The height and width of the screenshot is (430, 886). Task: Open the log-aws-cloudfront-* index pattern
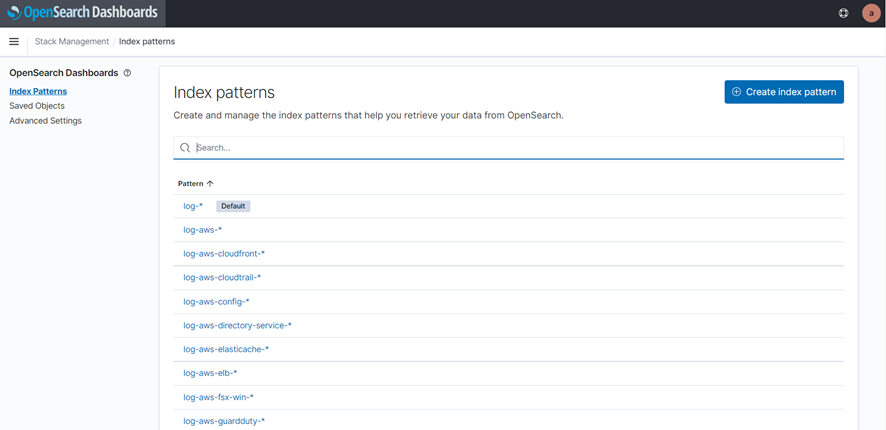click(224, 254)
